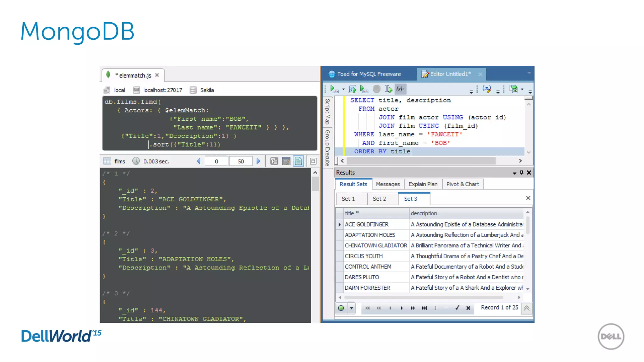This screenshot has width=644, height=362.
Task: Switch to Toad for MySQL Freeware tab
Action: 365,74
